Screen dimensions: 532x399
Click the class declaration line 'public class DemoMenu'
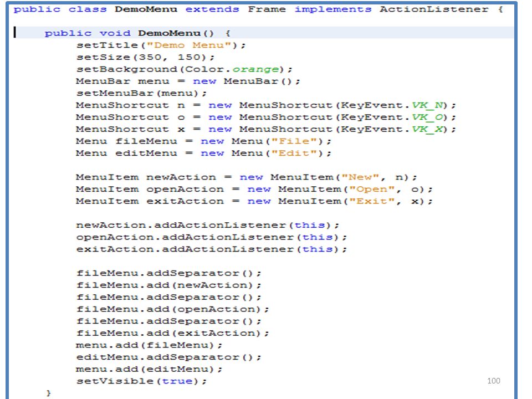click(258, 9)
